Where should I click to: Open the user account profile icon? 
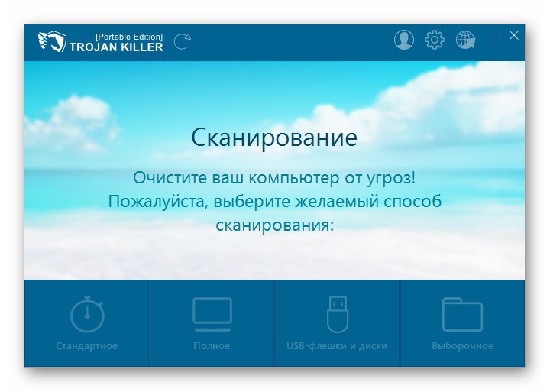(x=404, y=39)
